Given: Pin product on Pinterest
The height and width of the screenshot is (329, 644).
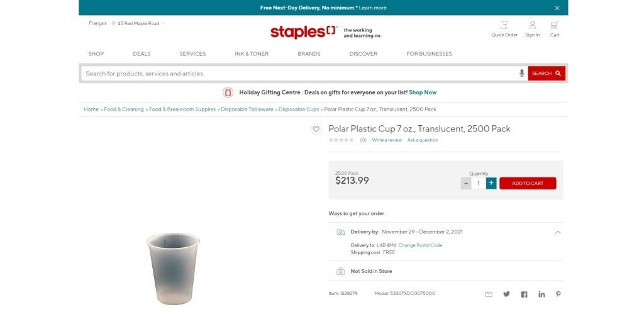Looking at the screenshot, I should pyautogui.click(x=558, y=294).
